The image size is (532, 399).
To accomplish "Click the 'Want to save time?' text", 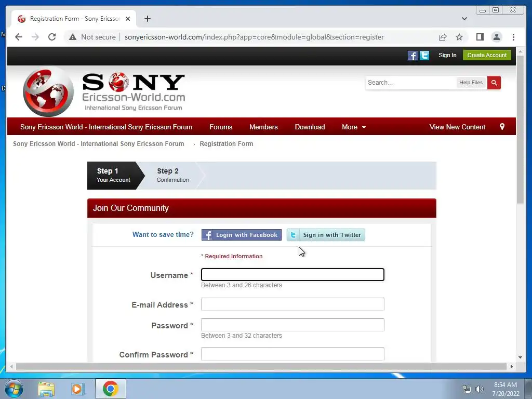I will tap(163, 234).
